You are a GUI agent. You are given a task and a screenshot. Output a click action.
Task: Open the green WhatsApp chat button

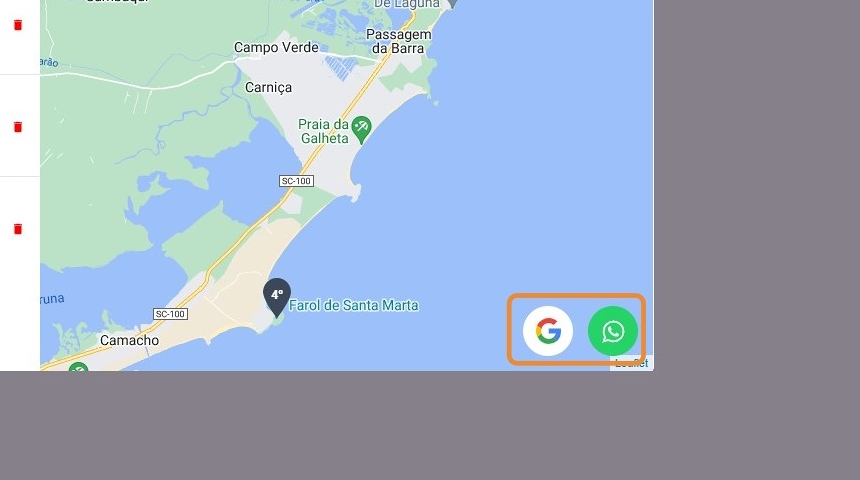click(x=613, y=331)
